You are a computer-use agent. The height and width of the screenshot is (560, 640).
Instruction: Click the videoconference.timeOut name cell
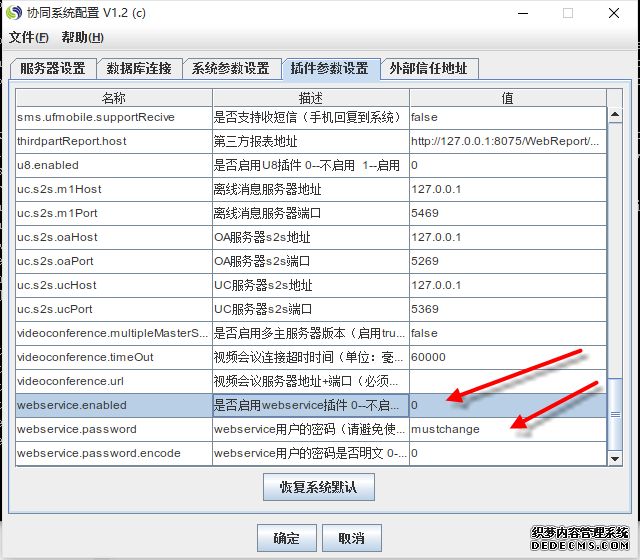pyautogui.click(x=114, y=358)
